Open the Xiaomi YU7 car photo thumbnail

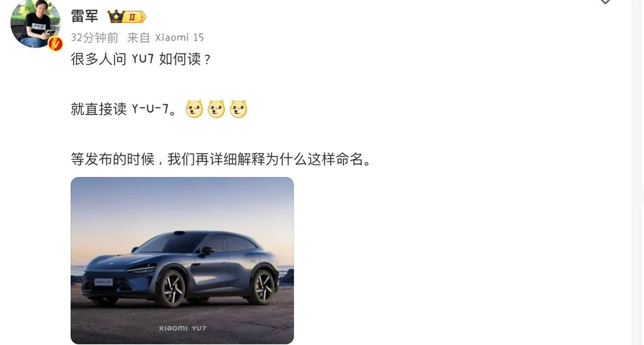(x=182, y=260)
